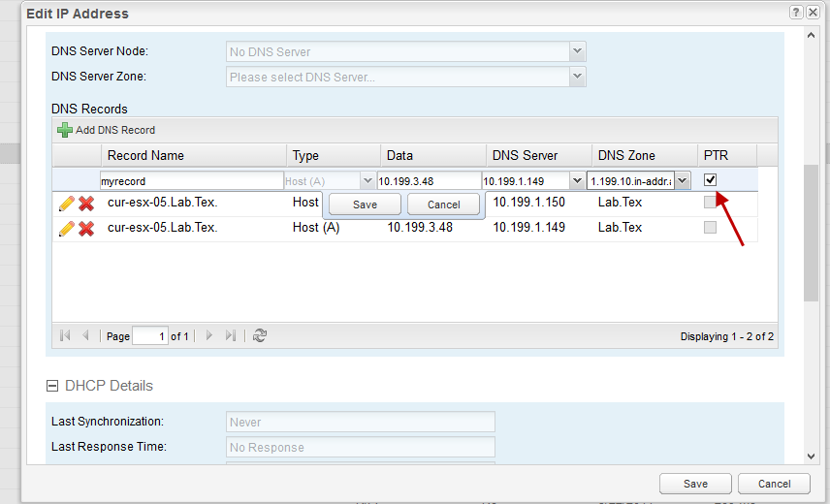Screen dimensions: 830x504
Task: Click Save at the dialog bottom
Action: tap(695, 484)
